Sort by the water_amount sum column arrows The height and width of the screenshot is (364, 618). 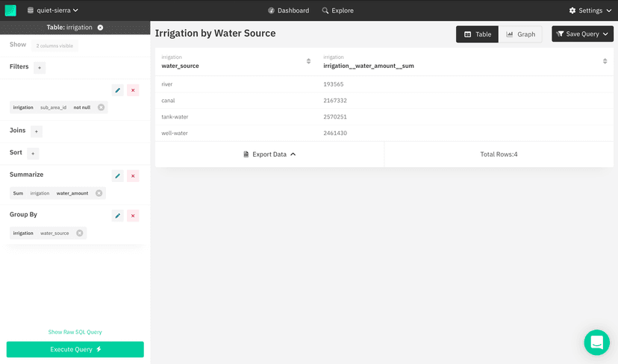click(x=605, y=61)
